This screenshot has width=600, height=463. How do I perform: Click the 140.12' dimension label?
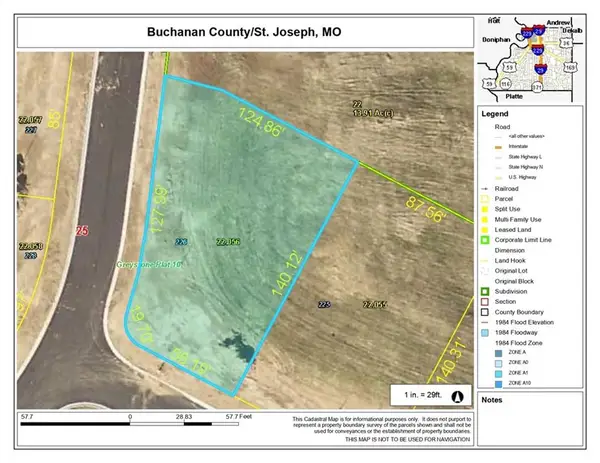coord(287,274)
